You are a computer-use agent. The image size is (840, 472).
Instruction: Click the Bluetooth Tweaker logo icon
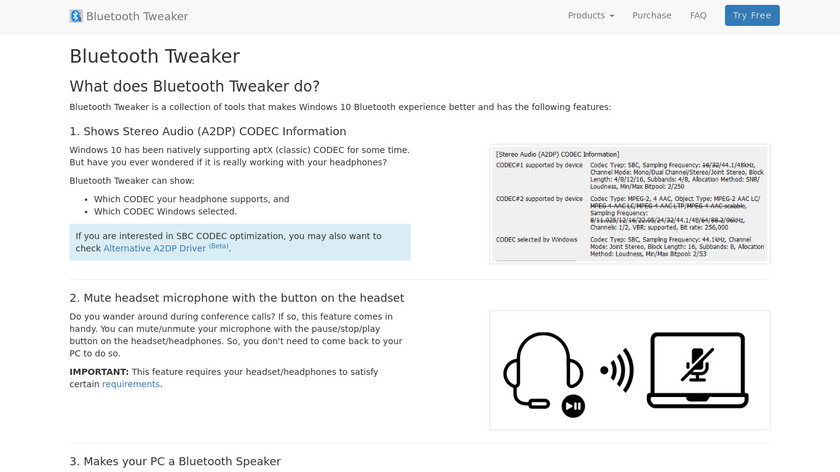(x=76, y=16)
